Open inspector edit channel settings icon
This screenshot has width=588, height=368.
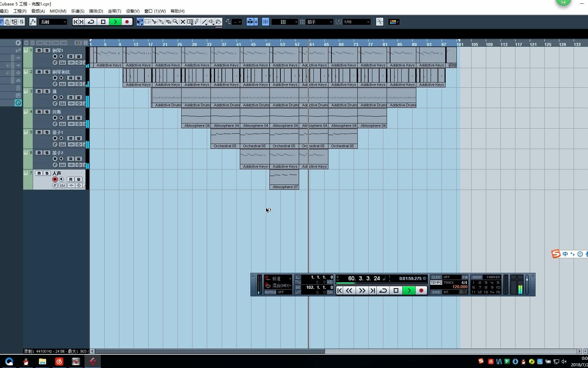click(18, 43)
